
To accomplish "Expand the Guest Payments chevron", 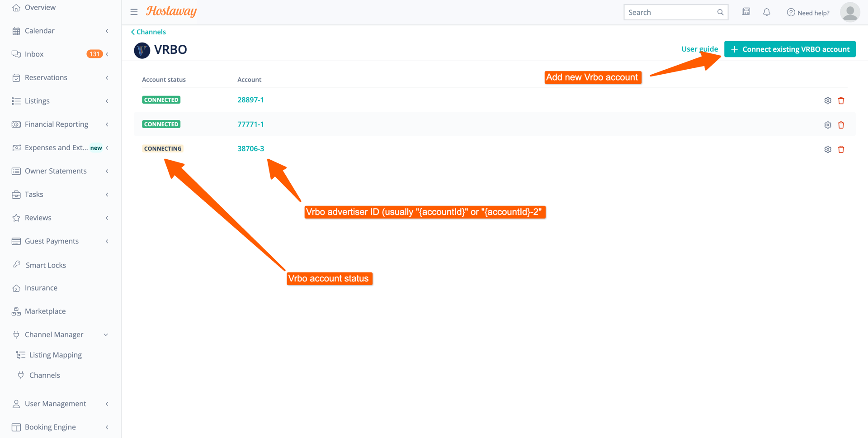I will tap(107, 241).
